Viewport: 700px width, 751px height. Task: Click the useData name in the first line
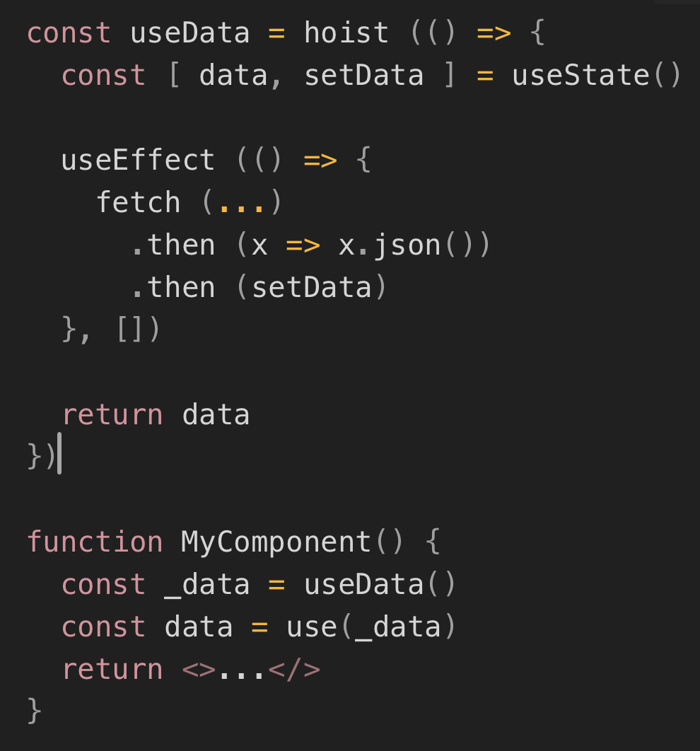[190, 33]
